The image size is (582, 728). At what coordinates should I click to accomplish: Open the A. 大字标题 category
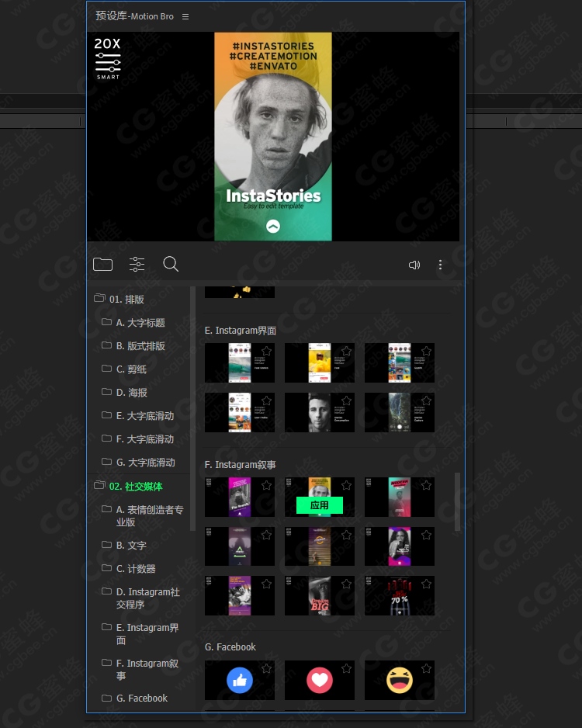(x=140, y=323)
